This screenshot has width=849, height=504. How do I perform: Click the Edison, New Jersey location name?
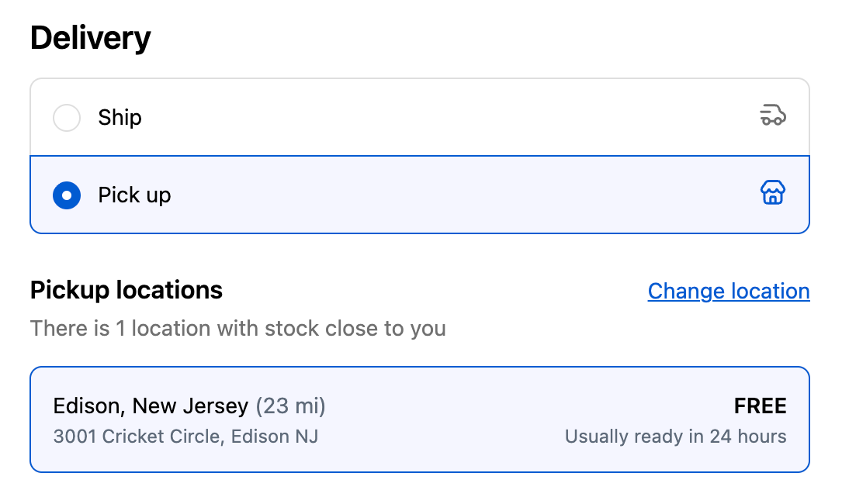point(151,406)
